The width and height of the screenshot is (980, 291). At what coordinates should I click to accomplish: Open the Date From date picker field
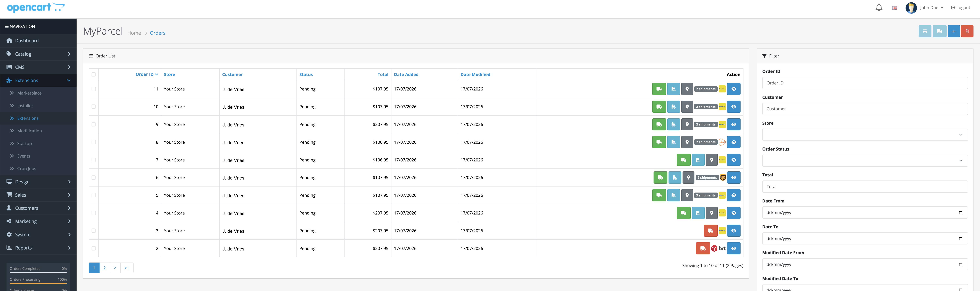pos(865,213)
